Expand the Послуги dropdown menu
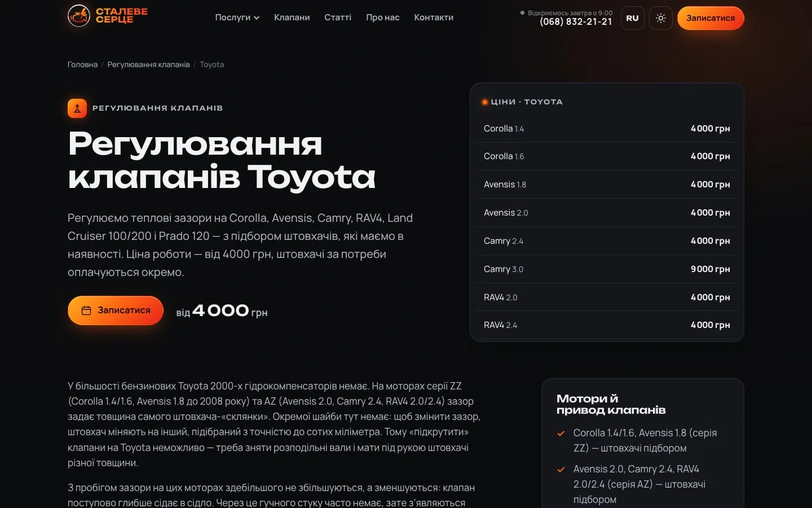Screen dimensions: 812x508 pos(237,17)
